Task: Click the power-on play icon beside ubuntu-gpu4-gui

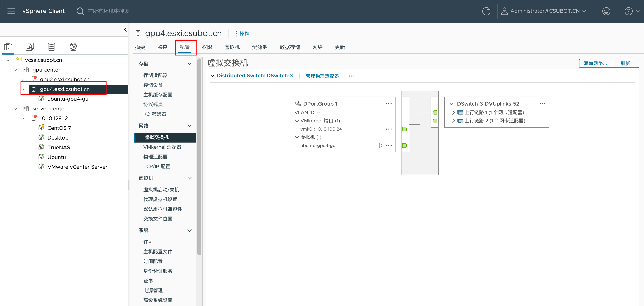Action: coord(381,146)
